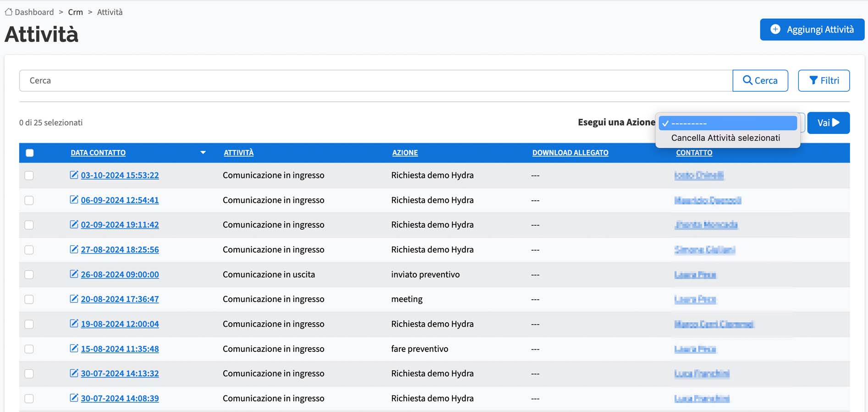Click the Cerca search button

coord(760,81)
